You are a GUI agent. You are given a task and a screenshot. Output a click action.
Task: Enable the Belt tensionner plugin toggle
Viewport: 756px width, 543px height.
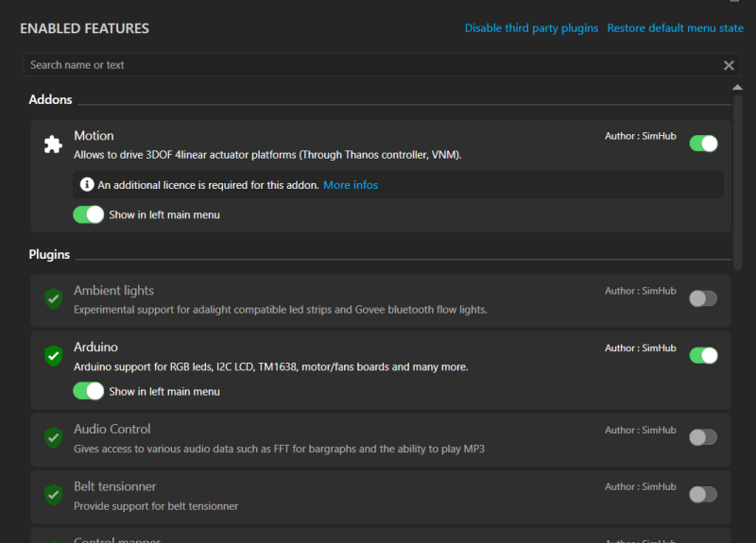click(703, 494)
